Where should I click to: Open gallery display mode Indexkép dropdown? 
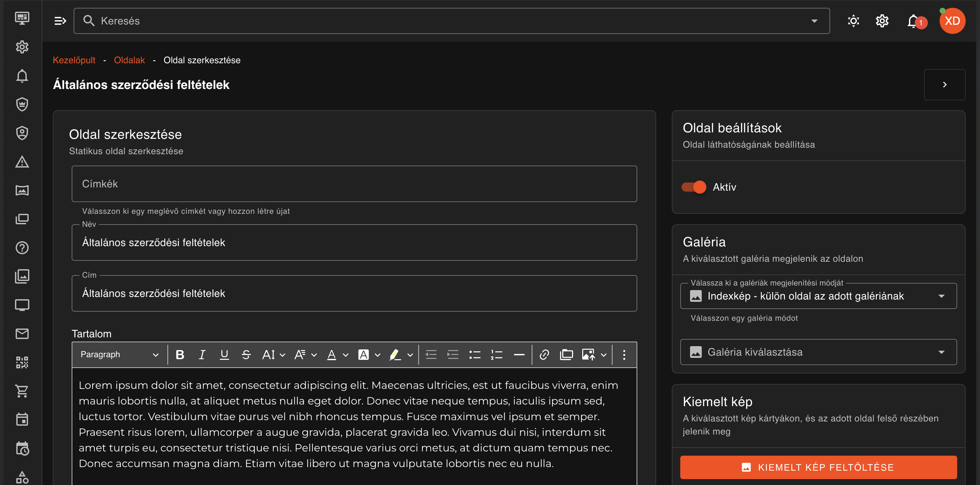point(818,296)
